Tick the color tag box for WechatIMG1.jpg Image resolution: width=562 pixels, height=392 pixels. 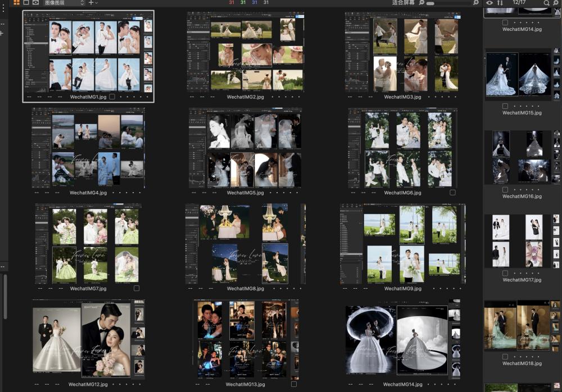(x=112, y=97)
